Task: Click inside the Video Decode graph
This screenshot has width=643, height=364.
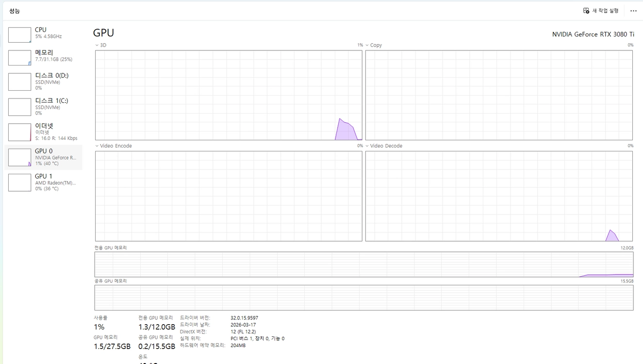Action: pos(499,196)
